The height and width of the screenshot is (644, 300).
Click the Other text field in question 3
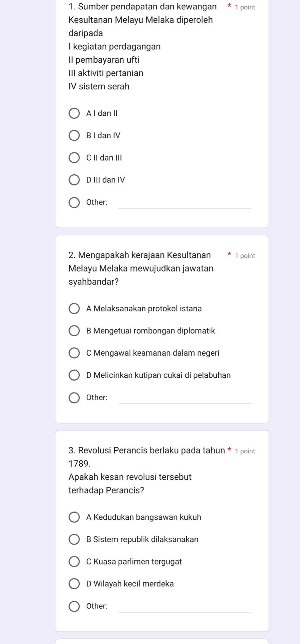185,607
